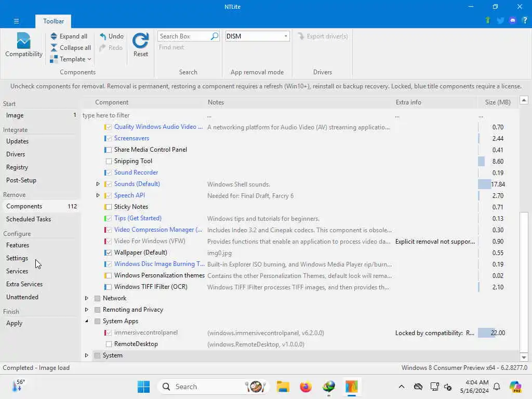
Task: Uncheck Tips (Get Started) checkbox
Action: click(x=109, y=219)
